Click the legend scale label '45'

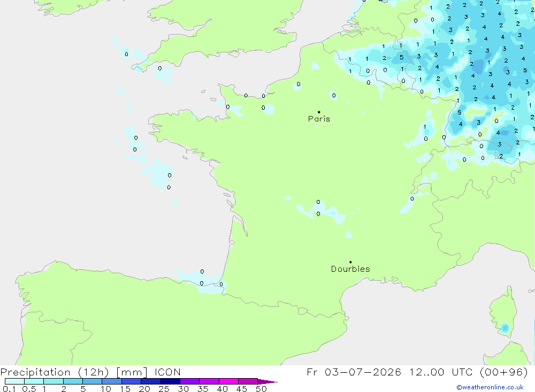click(242, 389)
